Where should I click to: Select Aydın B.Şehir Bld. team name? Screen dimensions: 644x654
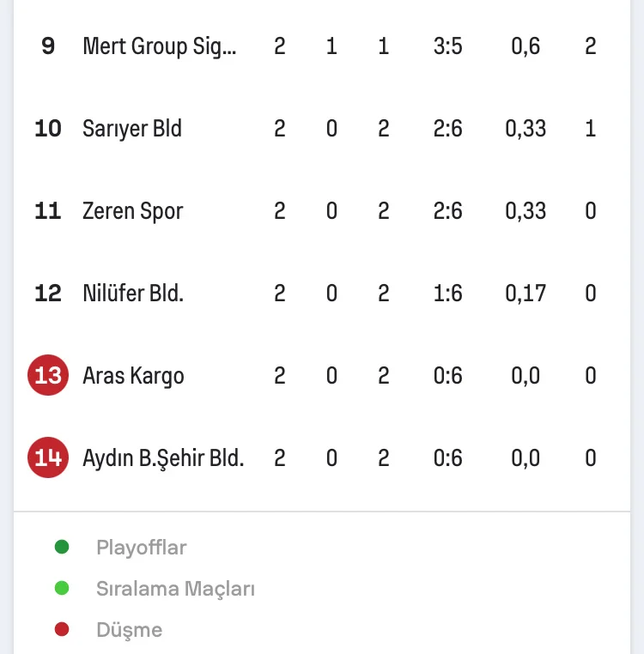click(163, 458)
